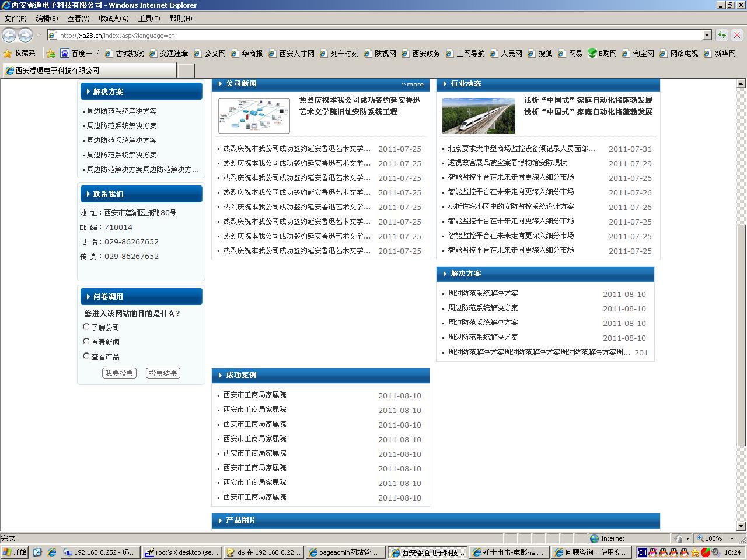Open the 人民网 bookmark
The width and height of the screenshot is (747, 560).
pos(506,53)
